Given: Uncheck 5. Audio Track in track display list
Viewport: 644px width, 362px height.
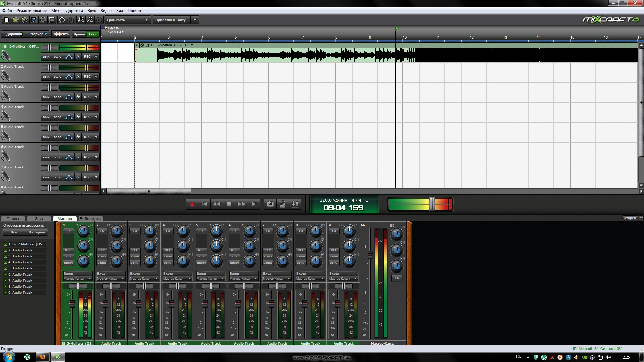Looking at the screenshot, I should (x=5, y=268).
